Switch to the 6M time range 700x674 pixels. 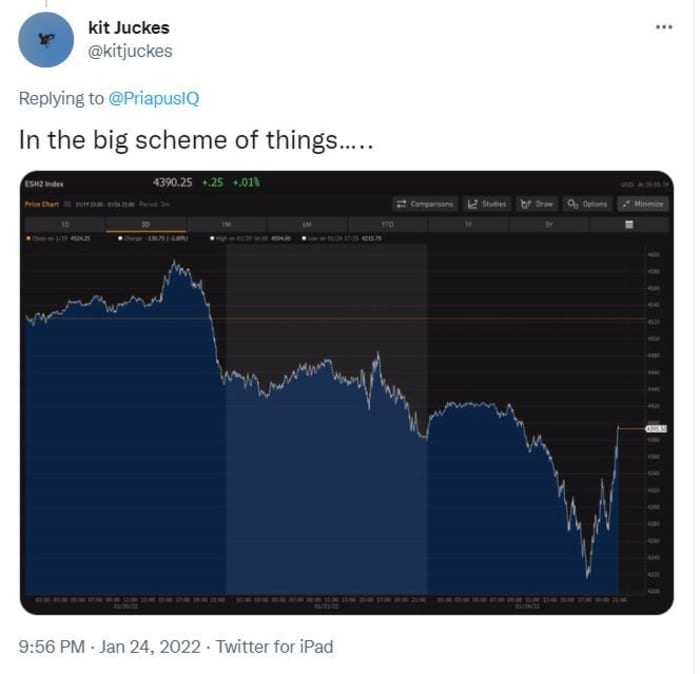(x=307, y=225)
